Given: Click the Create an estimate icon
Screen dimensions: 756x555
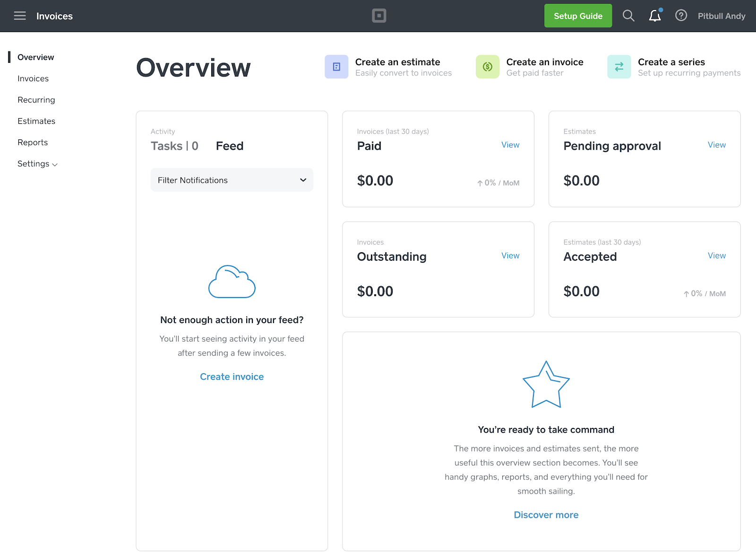Looking at the screenshot, I should [336, 67].
